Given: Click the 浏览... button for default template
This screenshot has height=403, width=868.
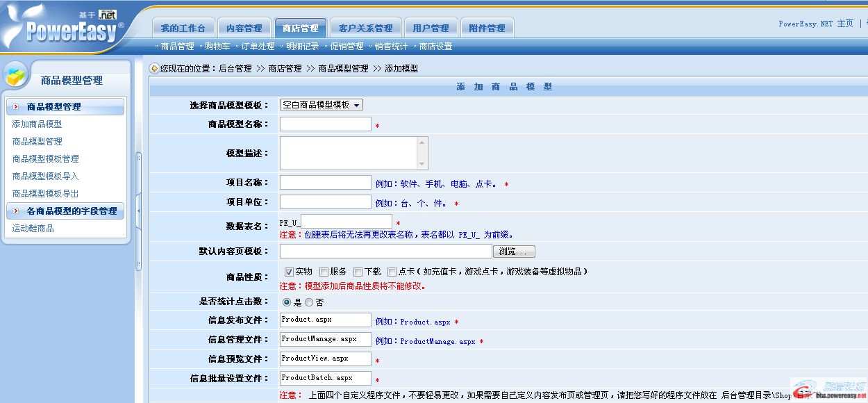Looking at the screenshot, I should coord(514,251).
